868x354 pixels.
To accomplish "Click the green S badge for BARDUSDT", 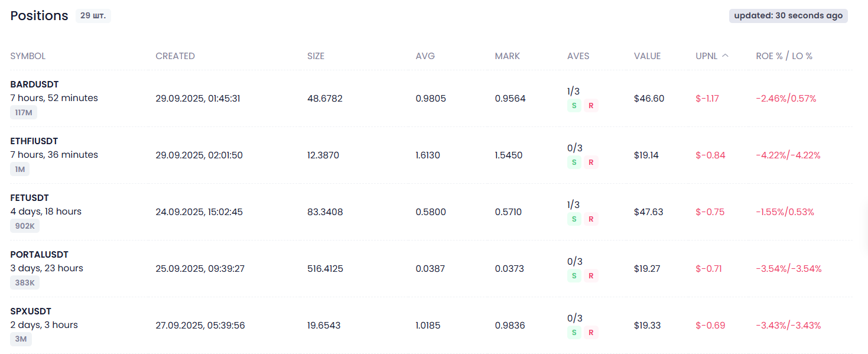I will coord(573,106).
